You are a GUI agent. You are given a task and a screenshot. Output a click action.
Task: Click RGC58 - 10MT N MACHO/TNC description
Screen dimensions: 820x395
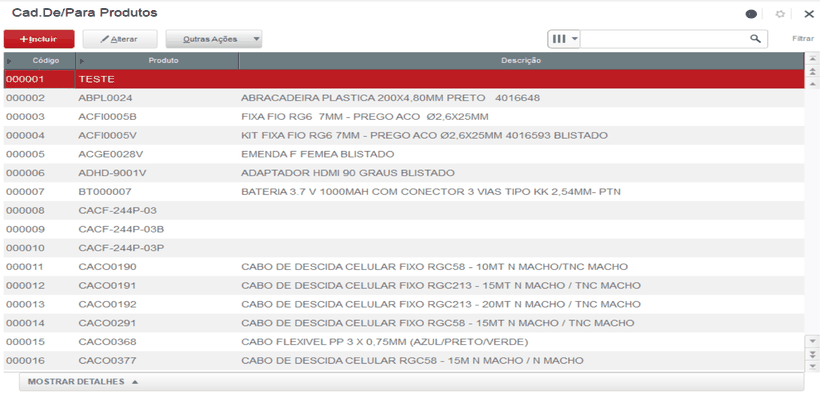(x=434, y=267)
